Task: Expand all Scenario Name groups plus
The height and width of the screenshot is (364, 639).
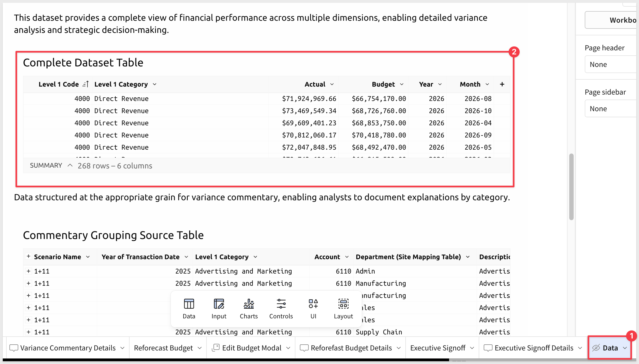Action: (x=28, y=256)
